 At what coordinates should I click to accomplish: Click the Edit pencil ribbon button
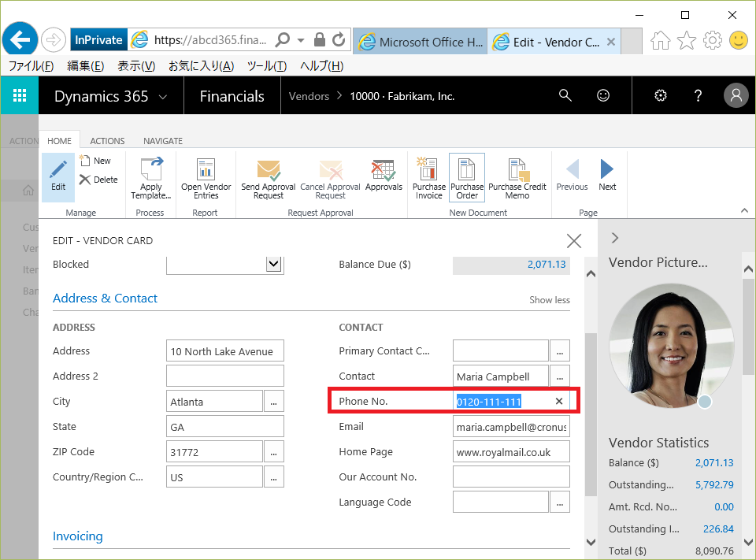click(x=57, y=177)
